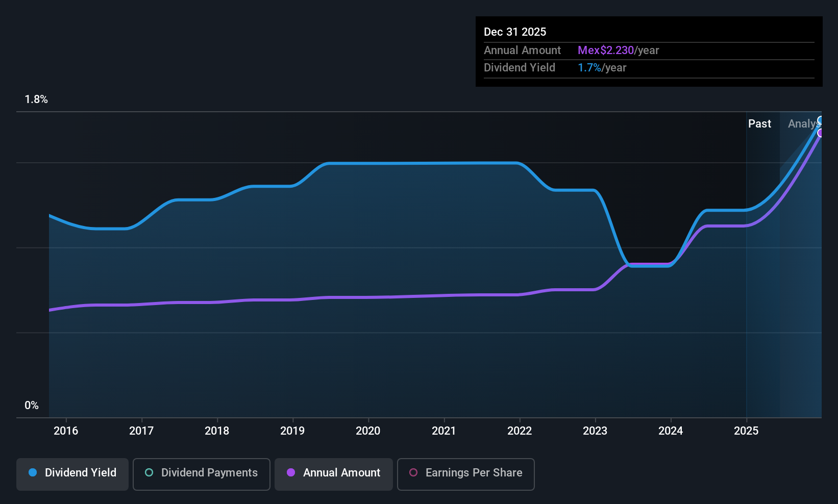This screenshot has width=838, height=504.
Task: Click the purple Annual Amount legend dot
Action: (291, 472)
